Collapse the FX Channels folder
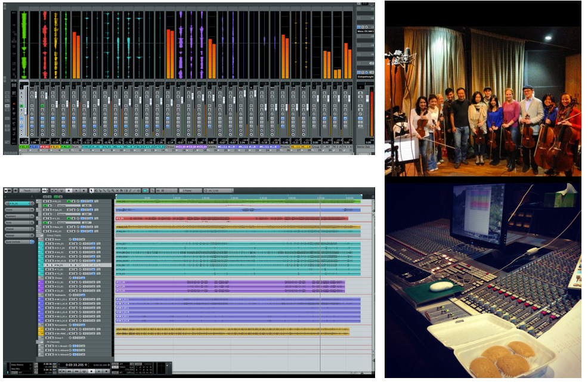The height and width of the screenshot is (384, 588). point(42,342)
